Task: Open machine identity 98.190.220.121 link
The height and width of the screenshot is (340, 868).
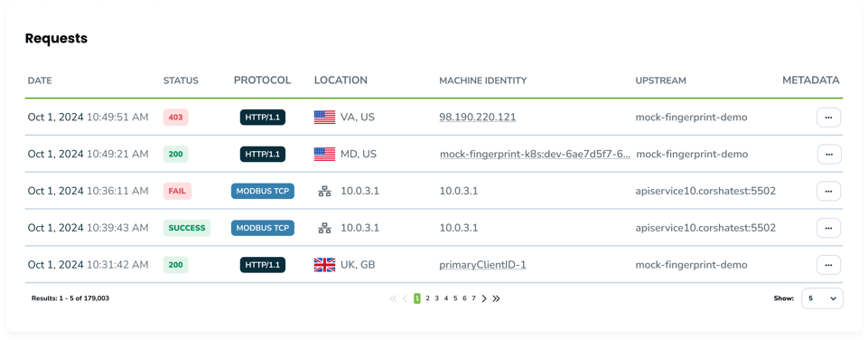Action: (x=478, y=118)
